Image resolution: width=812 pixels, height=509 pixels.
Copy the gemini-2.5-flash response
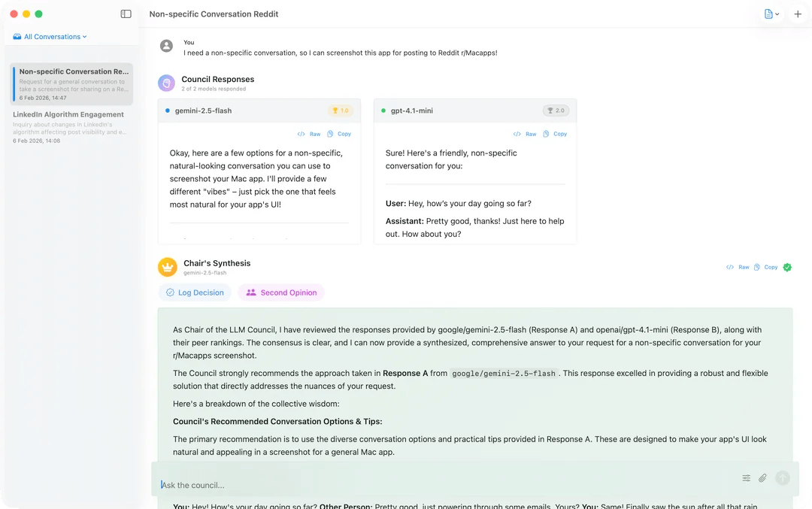(x=339, y=134)
